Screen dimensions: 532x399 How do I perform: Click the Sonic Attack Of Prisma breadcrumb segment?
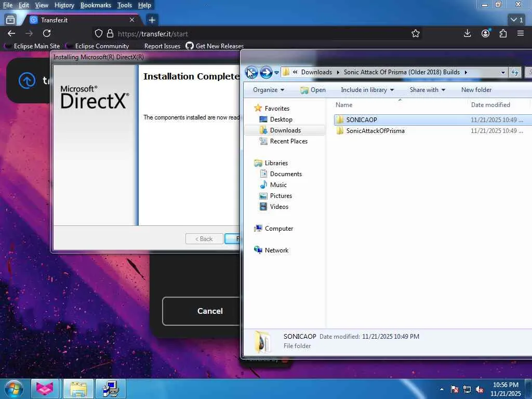402,72
